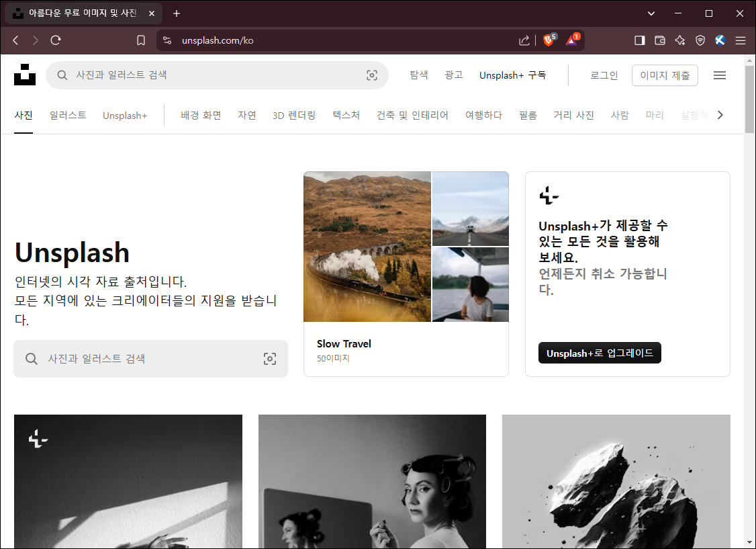Toggle the browser sidebar panel icon

coord(640,40)
